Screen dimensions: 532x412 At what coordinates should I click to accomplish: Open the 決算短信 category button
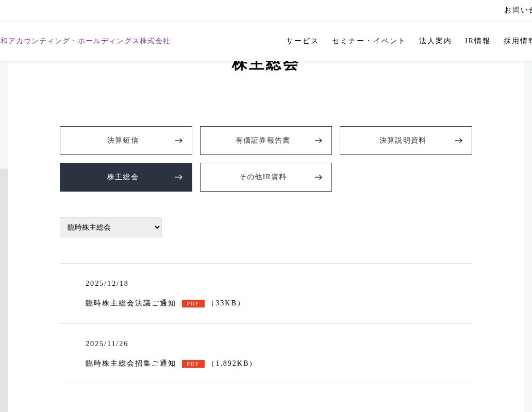point(126,141)
